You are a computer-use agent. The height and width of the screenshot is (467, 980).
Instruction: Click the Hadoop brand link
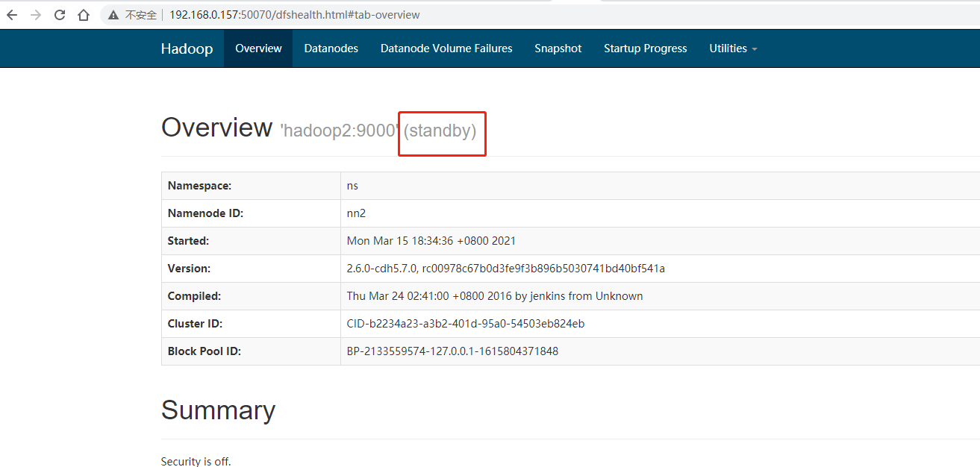coord(187,48)
